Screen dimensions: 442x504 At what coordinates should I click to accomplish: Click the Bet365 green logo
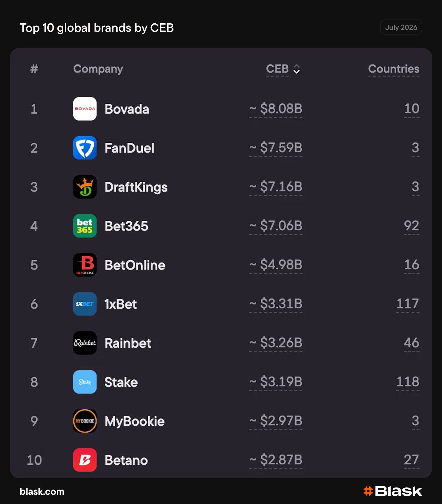(x=85, y=226)
